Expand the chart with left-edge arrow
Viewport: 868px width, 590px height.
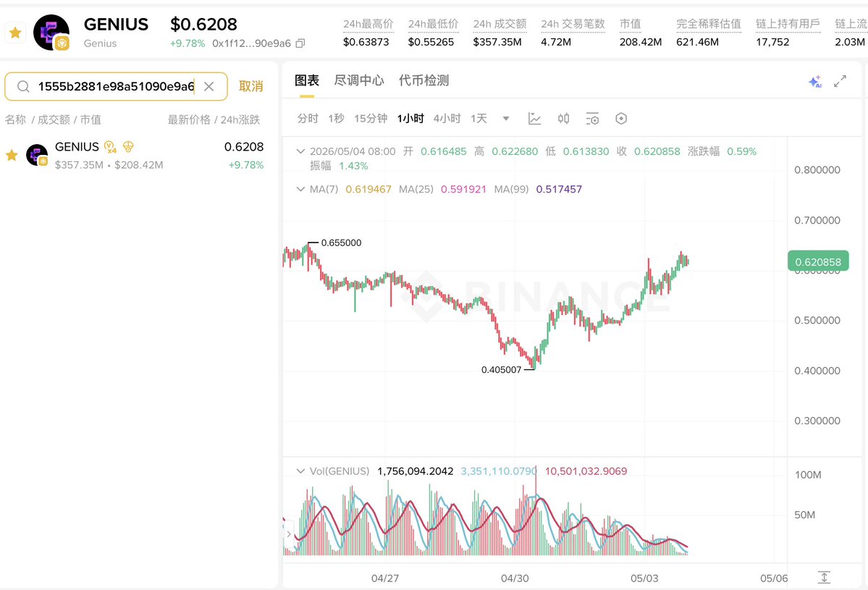pos(289,534)
